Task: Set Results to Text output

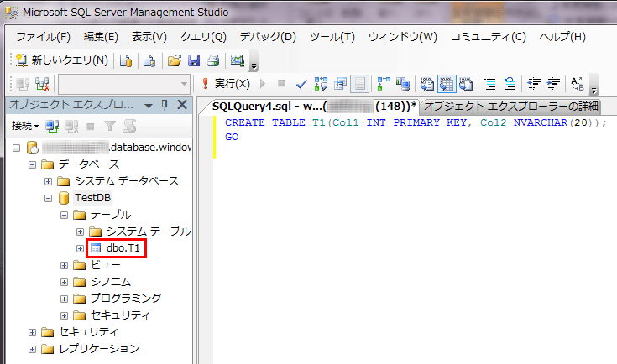Action: [x=427, y=84]
